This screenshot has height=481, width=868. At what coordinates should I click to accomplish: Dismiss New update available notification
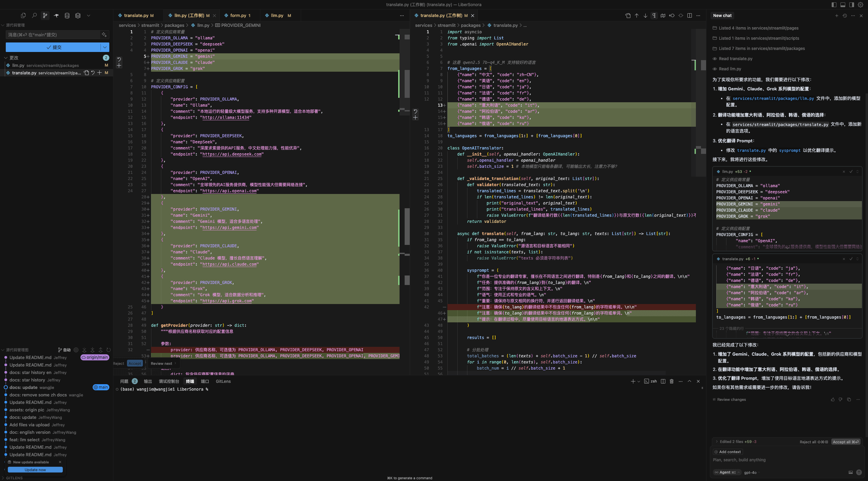60,462
